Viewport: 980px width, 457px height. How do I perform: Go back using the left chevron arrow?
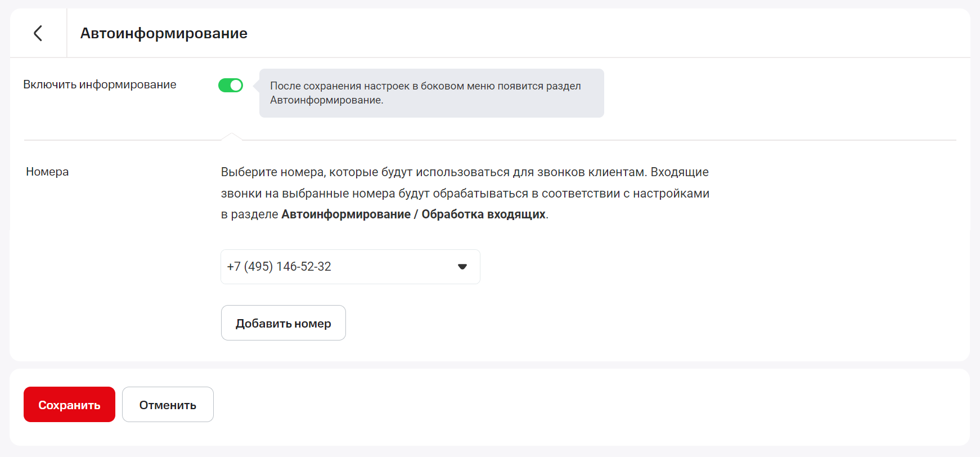38,33
